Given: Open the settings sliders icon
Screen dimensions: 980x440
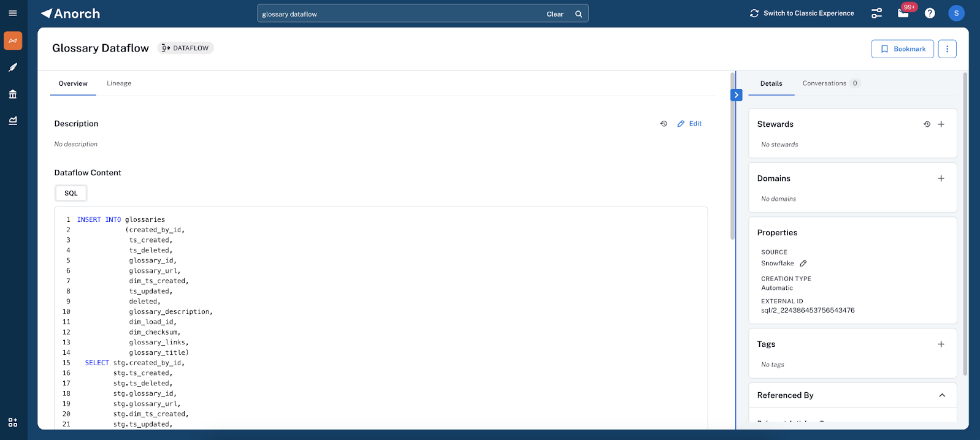Looking at the screenshot, I should coord(877,13).
